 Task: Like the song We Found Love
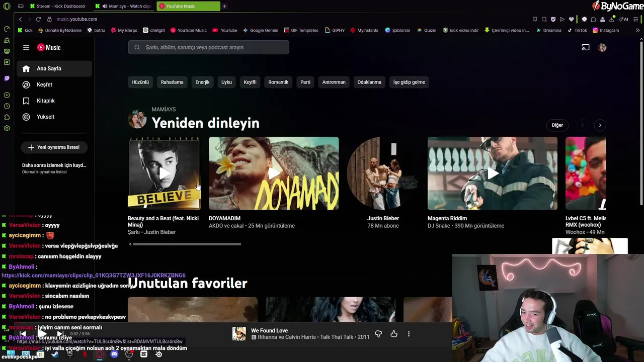coord(394,334)
